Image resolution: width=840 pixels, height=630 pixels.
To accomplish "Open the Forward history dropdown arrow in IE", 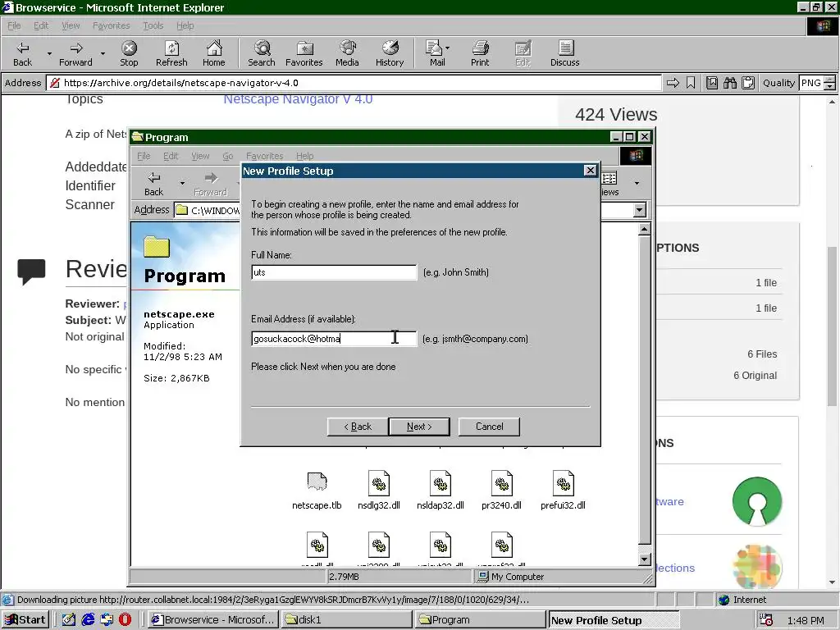I will pos(103,53).
